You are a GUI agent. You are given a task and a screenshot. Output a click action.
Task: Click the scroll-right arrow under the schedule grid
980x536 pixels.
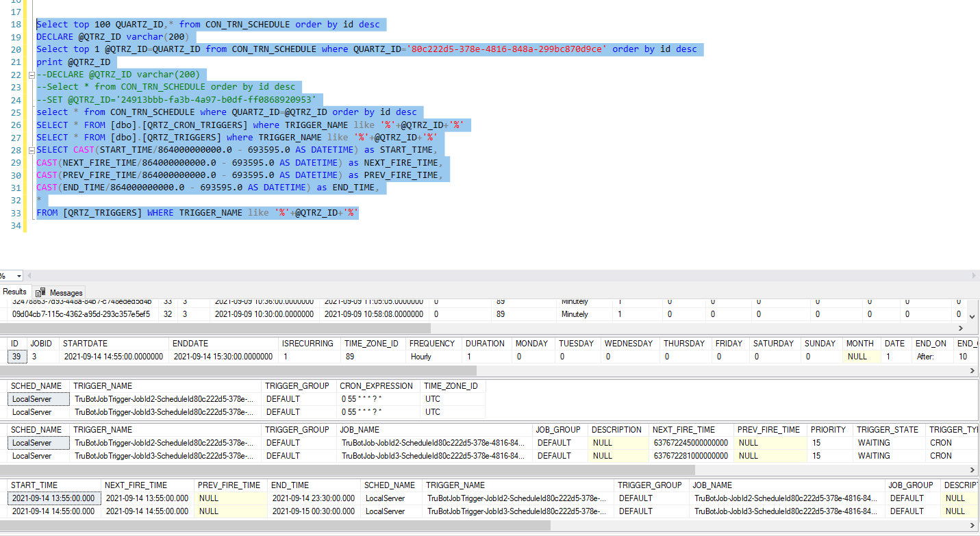click(972, 370)
